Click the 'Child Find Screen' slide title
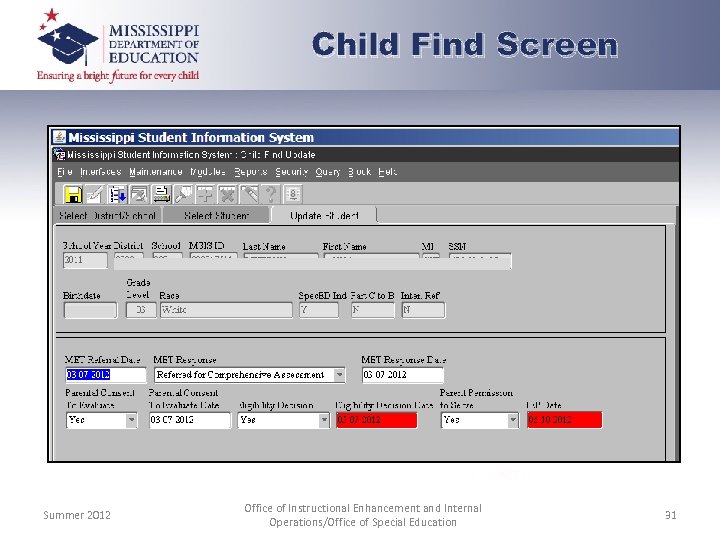This screenshot has height=540, width=720. pyautogui.click(x=465, y=45)
